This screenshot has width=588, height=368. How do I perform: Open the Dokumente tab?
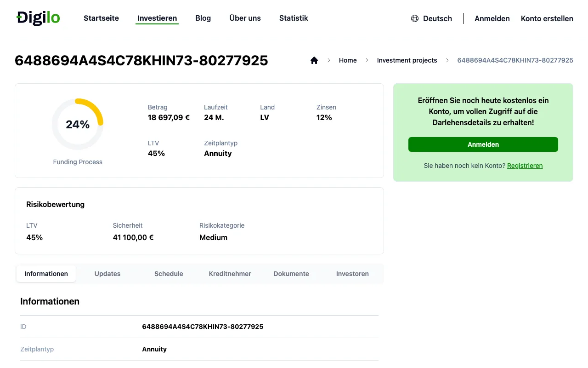click(x=291, y=274)
